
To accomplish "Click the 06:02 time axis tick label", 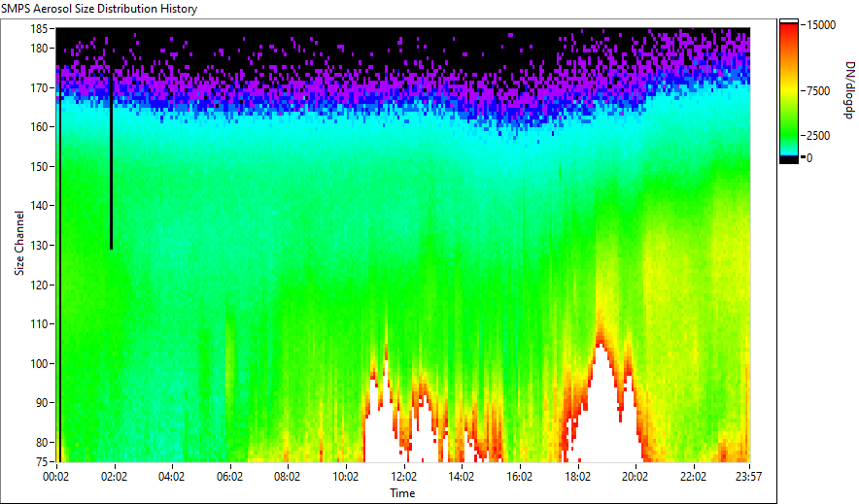I will (x=229, y=477).
